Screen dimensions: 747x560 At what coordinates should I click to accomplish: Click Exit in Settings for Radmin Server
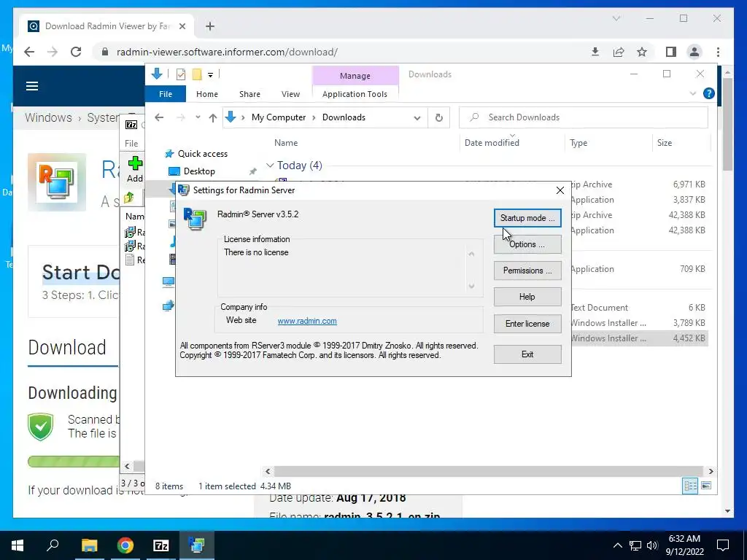point(527,354)
